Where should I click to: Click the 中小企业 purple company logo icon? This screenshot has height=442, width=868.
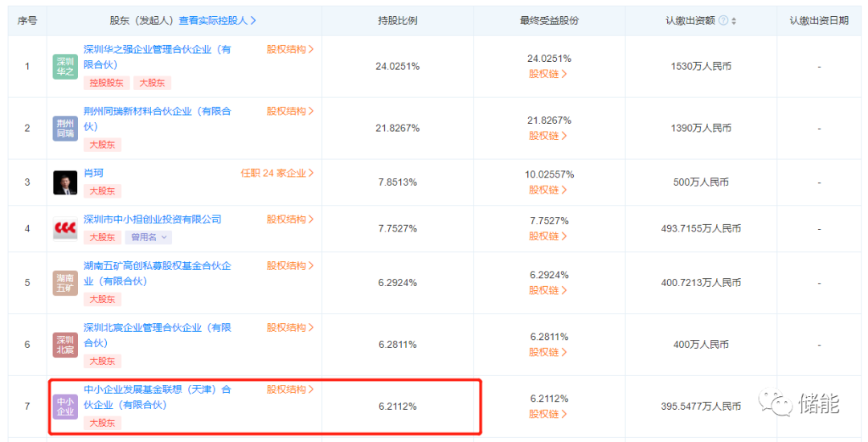65,407
